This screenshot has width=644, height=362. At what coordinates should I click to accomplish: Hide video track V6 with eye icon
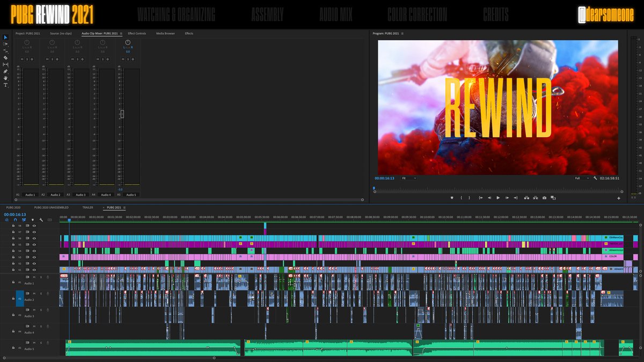[x=34, y=238]
